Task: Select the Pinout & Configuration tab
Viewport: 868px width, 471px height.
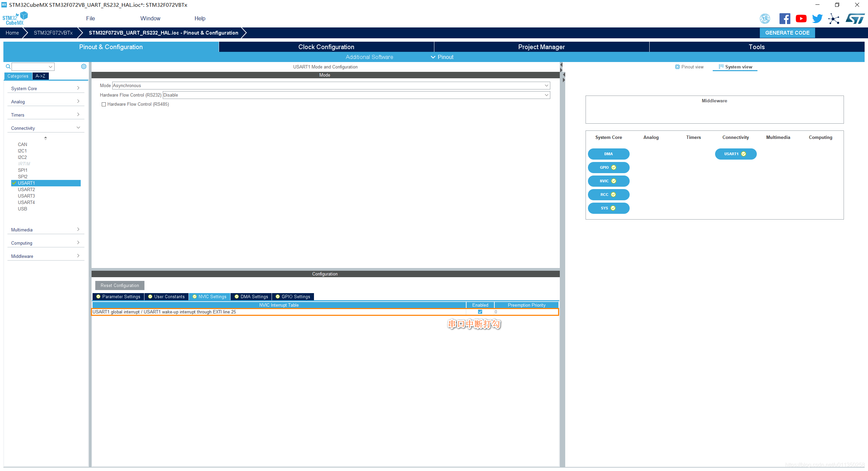Action: pyautogui.click(x=111, y=47)
